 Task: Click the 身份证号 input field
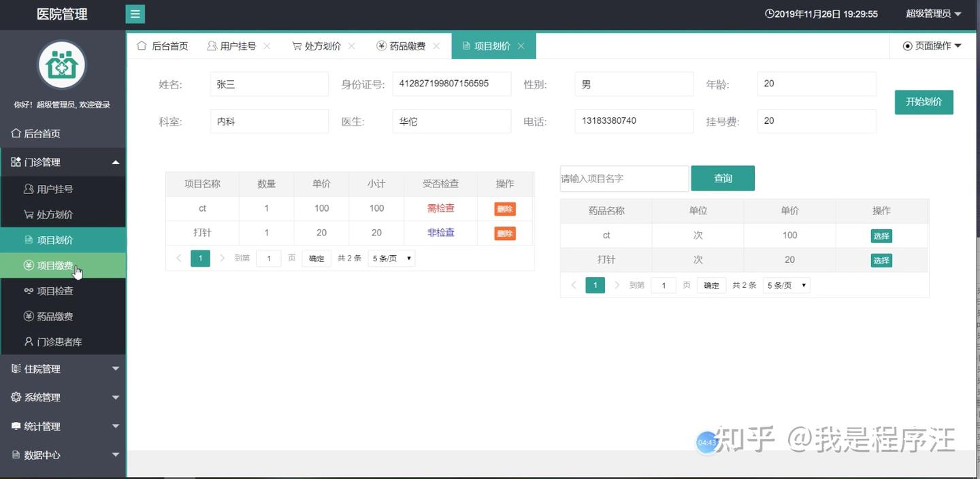(451, 84)
